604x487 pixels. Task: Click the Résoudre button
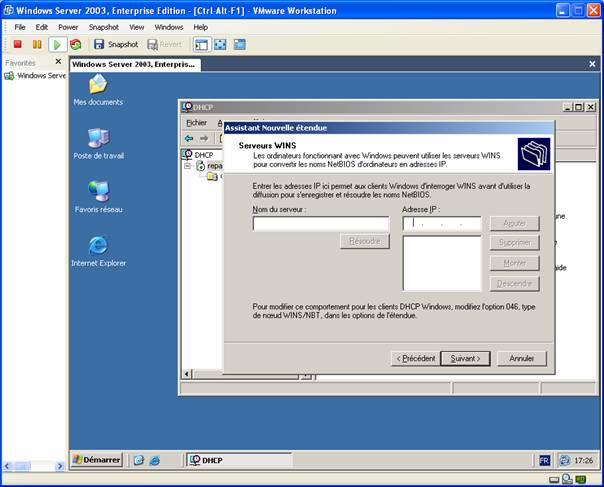[365, 241]
